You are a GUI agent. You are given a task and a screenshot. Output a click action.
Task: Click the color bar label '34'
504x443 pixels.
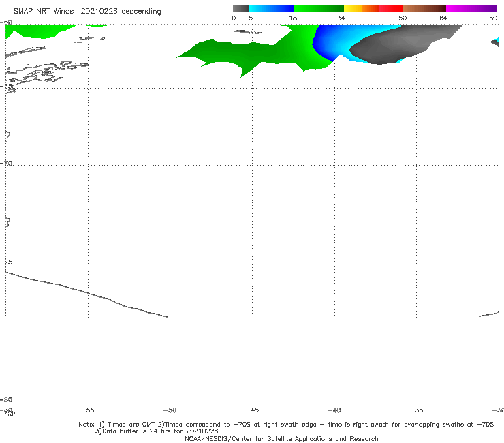point(341,18)
